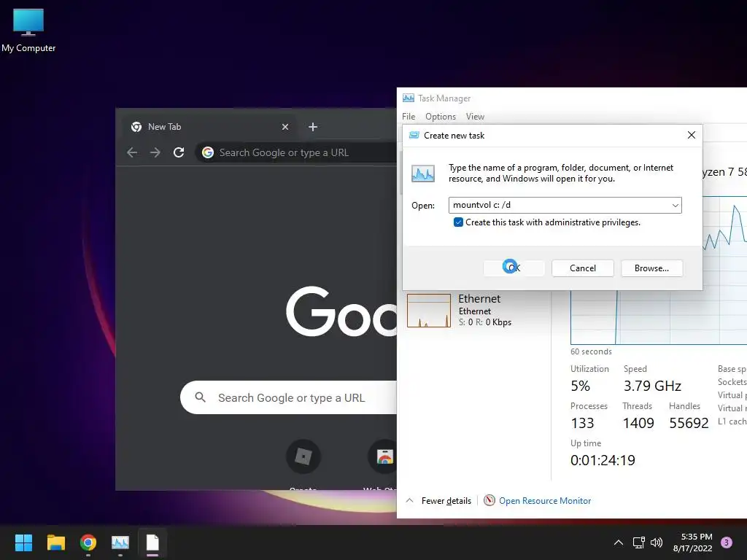The image size is (747, 560).
Task: Go back in Chrome window
Action: 132,152
